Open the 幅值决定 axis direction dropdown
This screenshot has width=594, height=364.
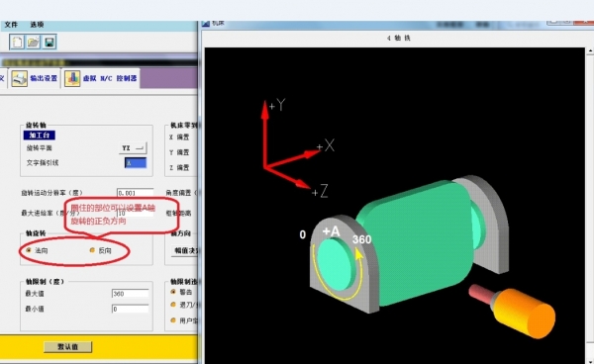click(x=185, y=251)
